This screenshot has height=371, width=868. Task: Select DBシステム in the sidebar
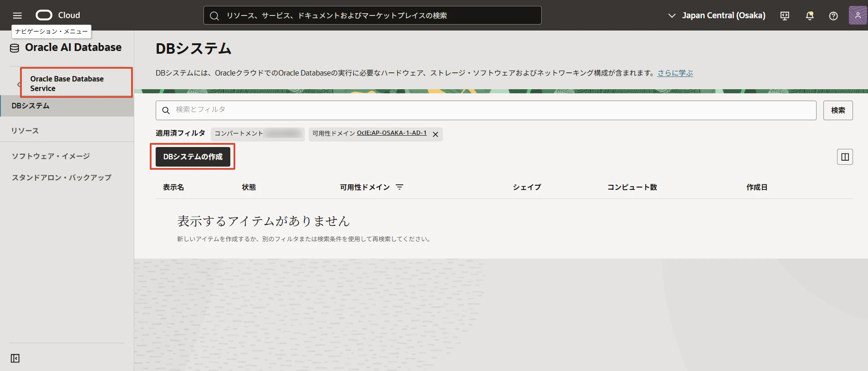[x=67, y=106]
